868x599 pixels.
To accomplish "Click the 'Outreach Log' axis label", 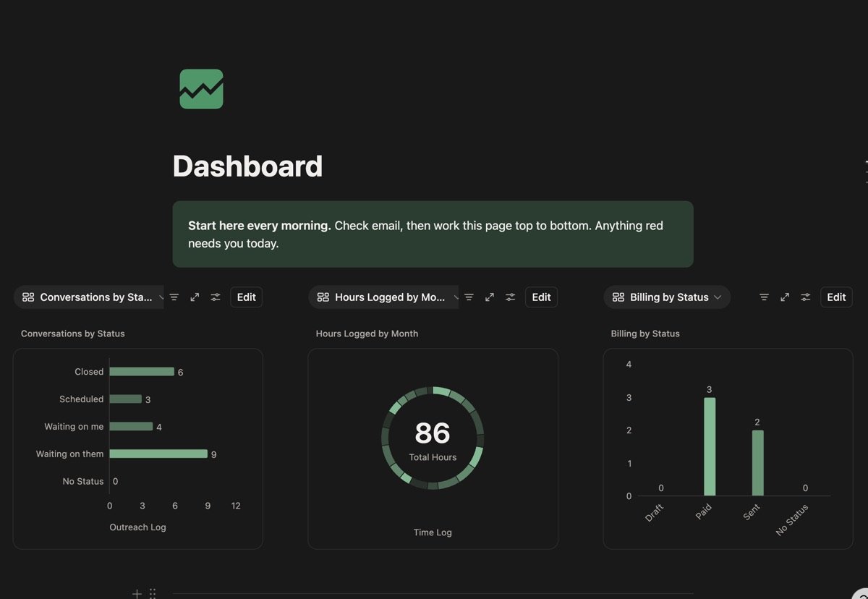I will pyautogui.click(x=137, y=527).
